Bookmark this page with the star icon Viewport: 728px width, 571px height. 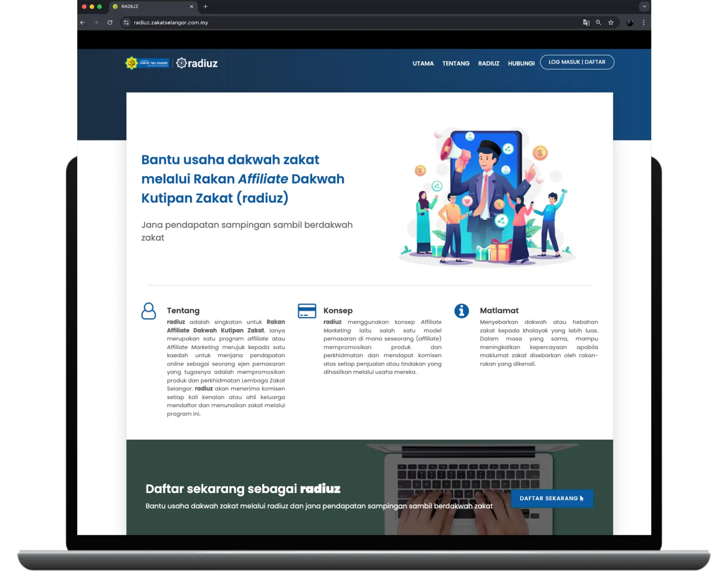611,23
